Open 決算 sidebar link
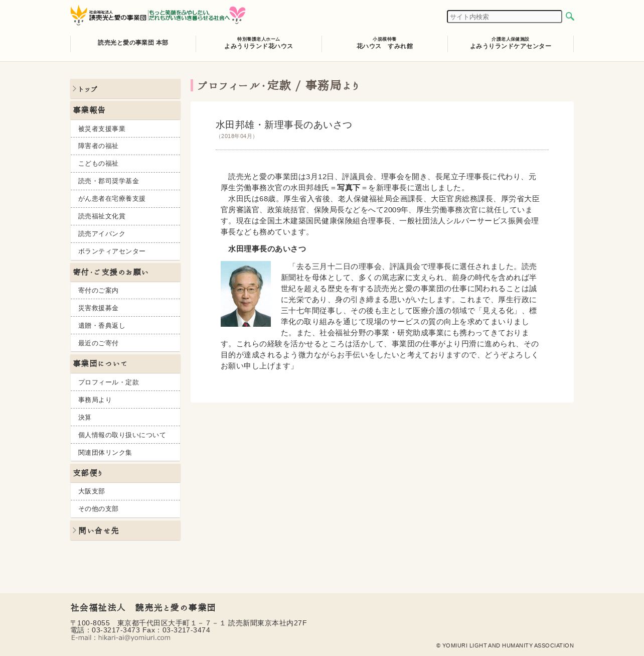This screenshot has width=644, height=656. [x=125, y=418]
